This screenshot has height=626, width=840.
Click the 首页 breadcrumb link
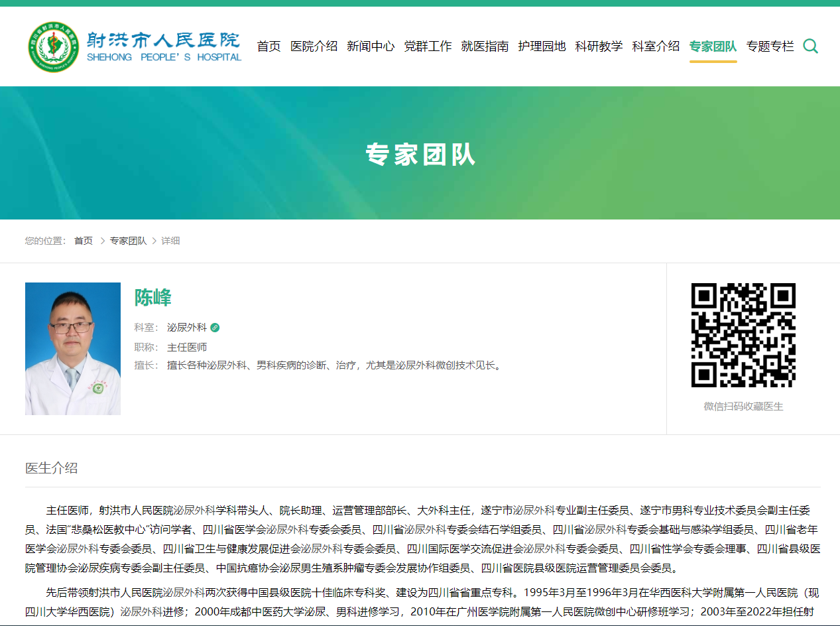click(84, 241)
